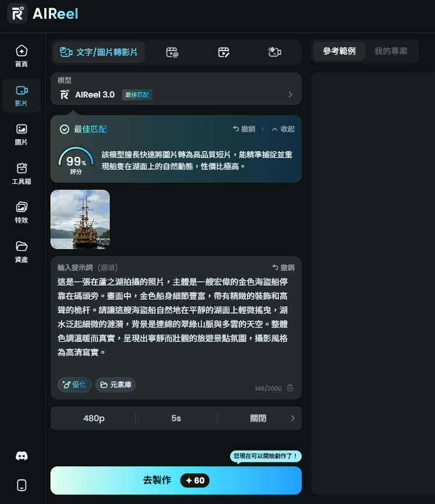Click the AIReel logo icon
The height and width of the screenshot is (504, 435).
(17, 13)
